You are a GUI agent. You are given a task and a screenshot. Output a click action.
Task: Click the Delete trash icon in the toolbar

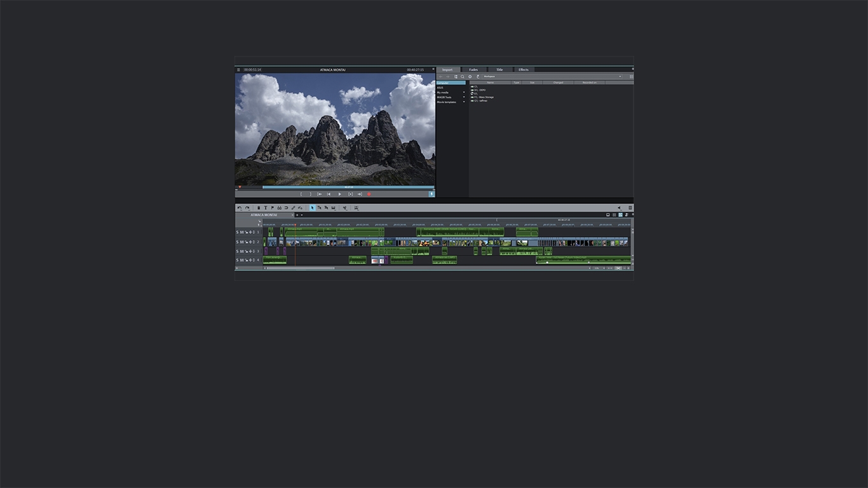(259, 208)
